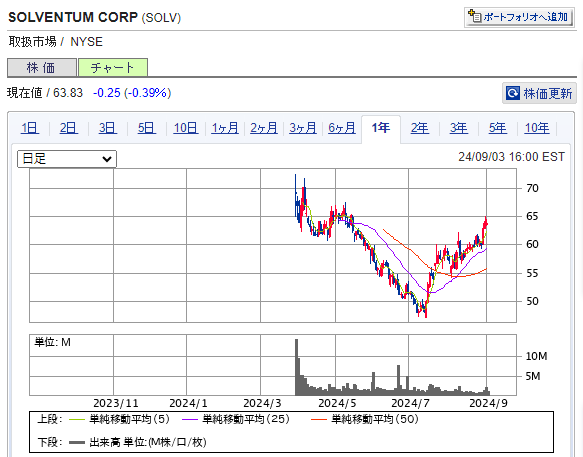Click the gray 出来高 legend swatch
Viewport: 583px width, 457px height.
coord(77,442)
